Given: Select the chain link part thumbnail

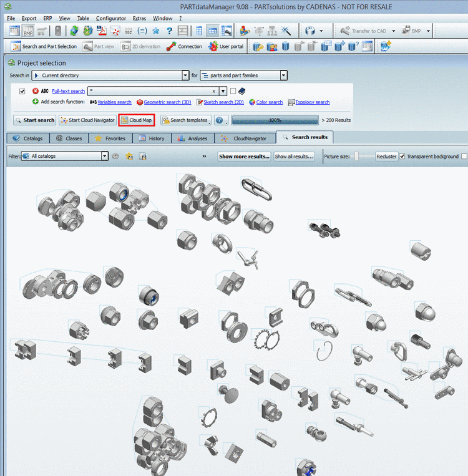Looking at the screenshot, I should click(256, 188).
